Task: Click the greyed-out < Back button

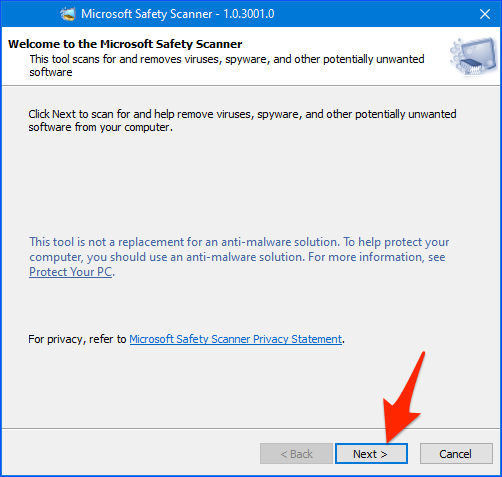Action: pos(296,454)
